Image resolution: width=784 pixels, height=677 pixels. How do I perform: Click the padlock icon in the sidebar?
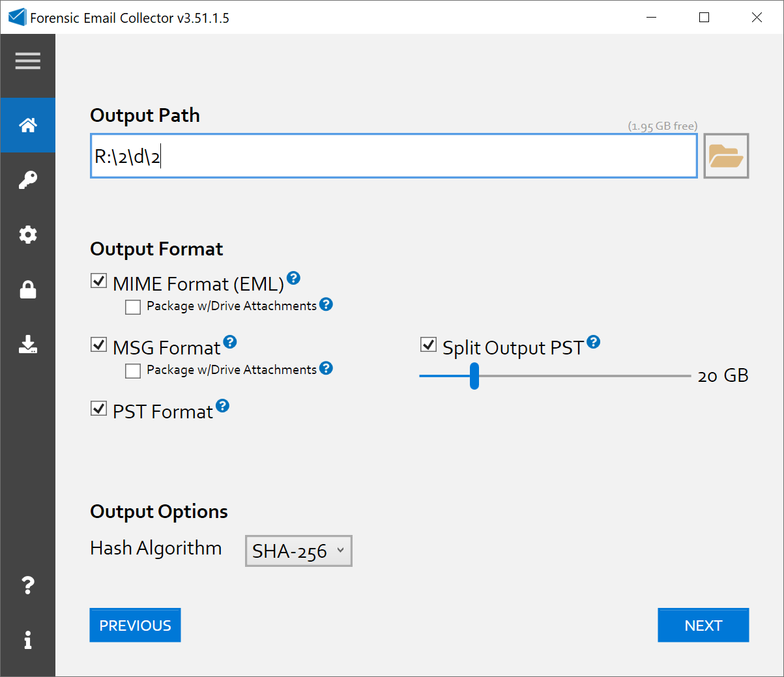[28, 289]
